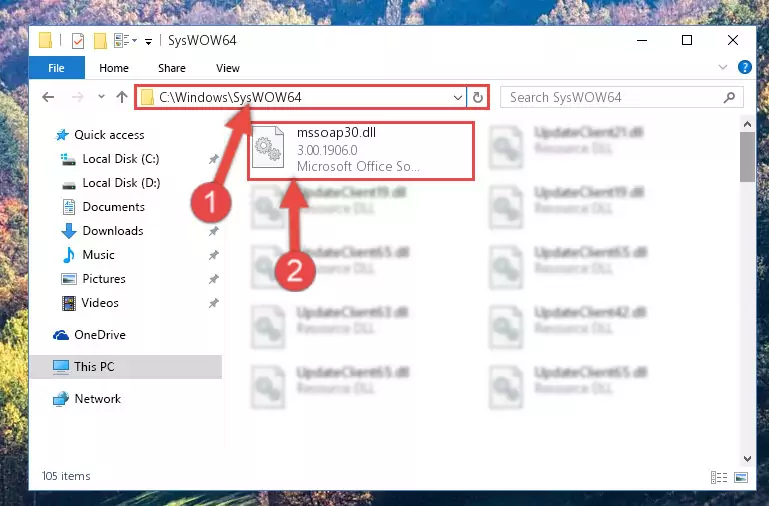Screen dimensions: 769x506
Task: Click the Search SysWOW64 field
Action: click(621, 97)
